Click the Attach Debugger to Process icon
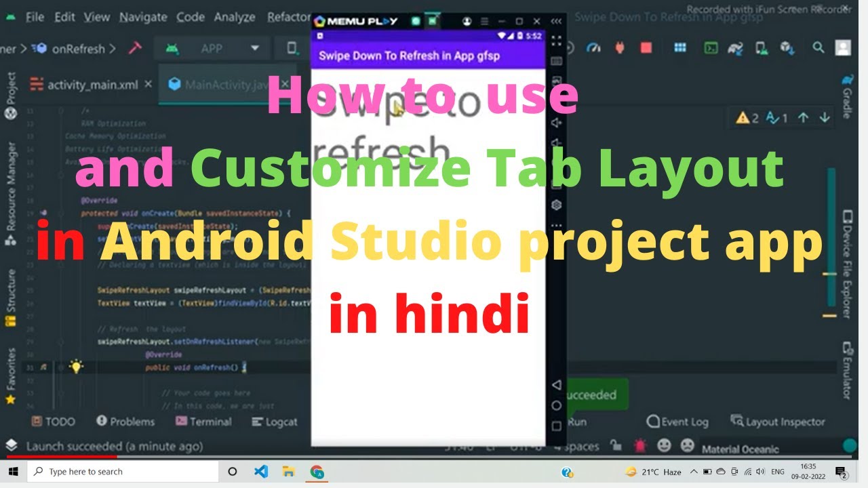The image size is (868, 488). tap(619, 47)
